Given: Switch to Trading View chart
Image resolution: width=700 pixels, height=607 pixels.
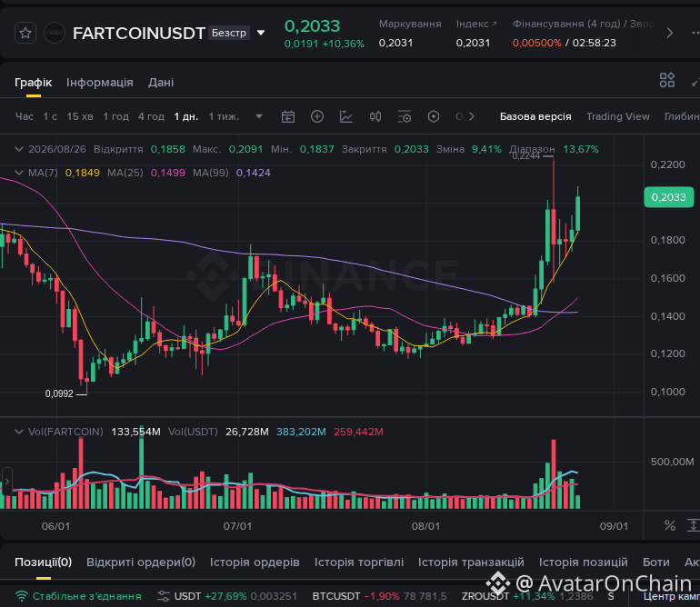Looking at the screenshot, I should pos(618,116).
